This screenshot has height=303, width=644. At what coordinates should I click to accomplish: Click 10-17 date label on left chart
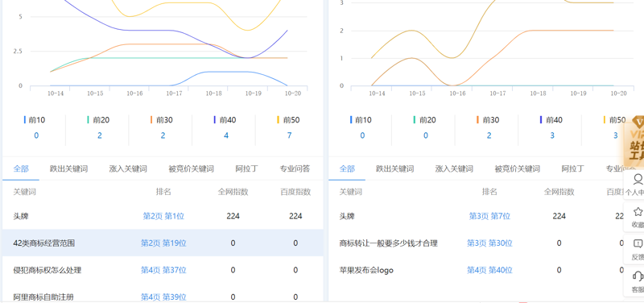[174, 93]
